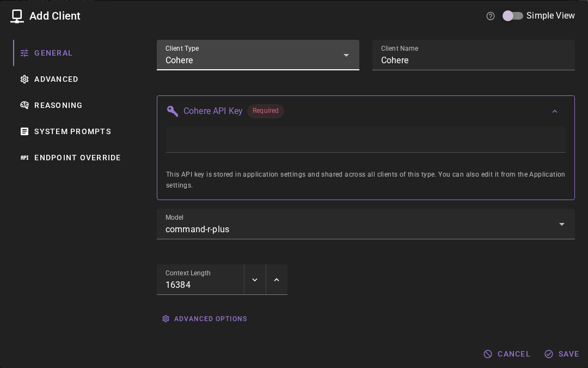Cancel adding the client
Screen dimensions: 588x368
(507, 354)
